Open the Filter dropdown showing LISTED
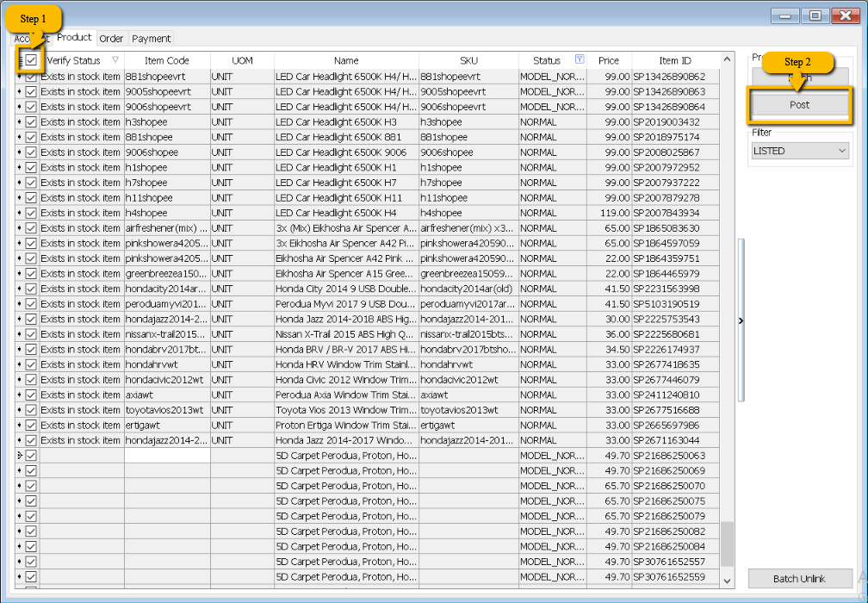Viewport: 868px width, 603px height. (x=800, y=151)
